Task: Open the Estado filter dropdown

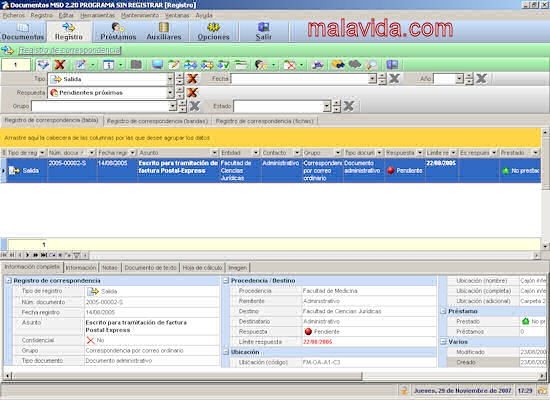Action: click(327, 106)
